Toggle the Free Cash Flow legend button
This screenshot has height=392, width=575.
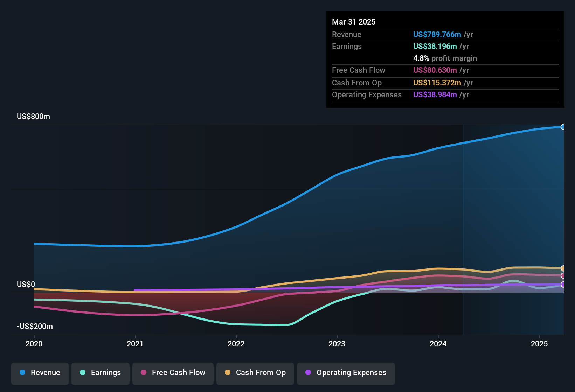click(173, 373)
